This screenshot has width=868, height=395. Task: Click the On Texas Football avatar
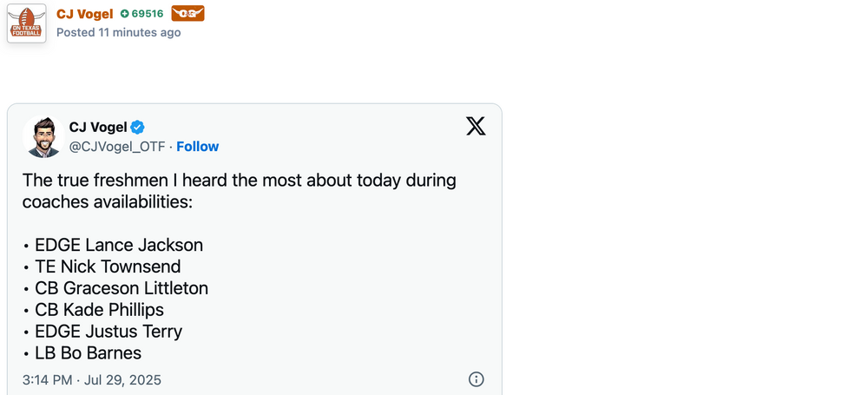click(26, 23)
